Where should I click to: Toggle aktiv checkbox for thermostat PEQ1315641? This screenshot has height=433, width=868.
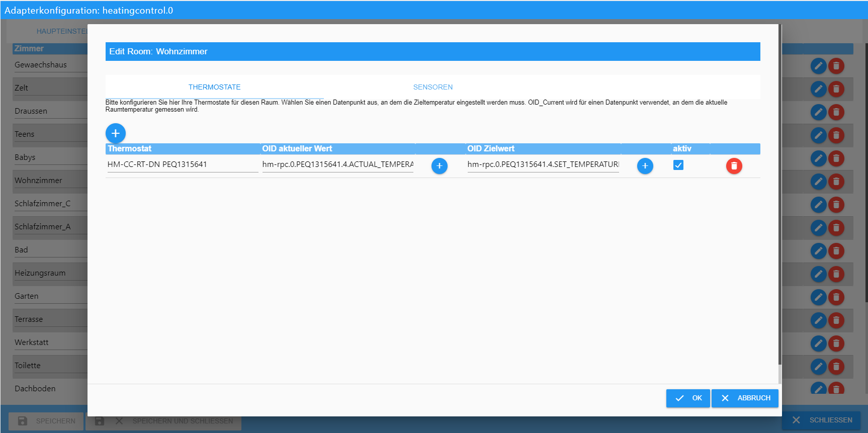pyautogui.click(x=678, y=165)
